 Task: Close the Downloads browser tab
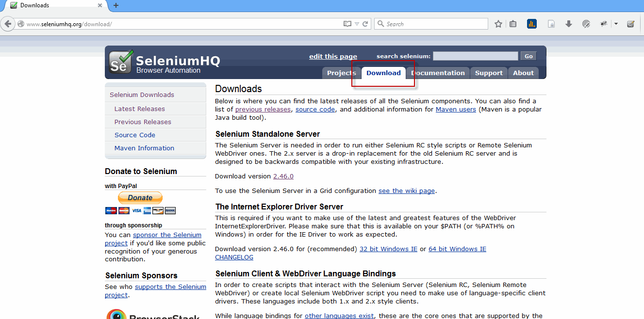coord(100,5)
